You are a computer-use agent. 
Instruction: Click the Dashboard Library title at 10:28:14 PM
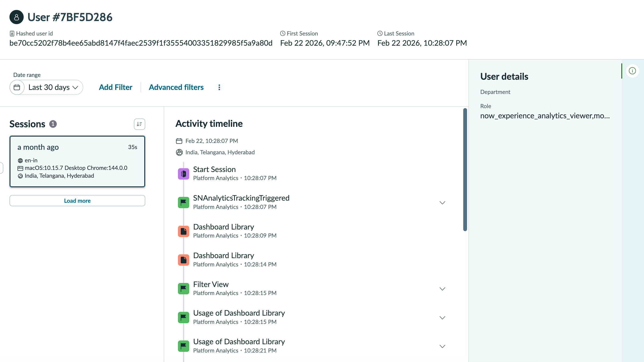click(224, 256)
